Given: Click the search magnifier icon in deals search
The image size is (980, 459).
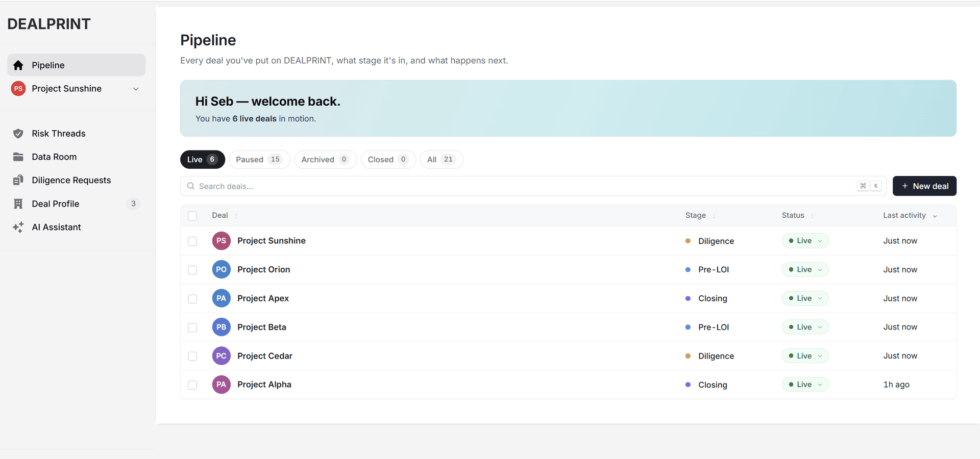Looking at the screenshot, I should click(x=191, y=186).
